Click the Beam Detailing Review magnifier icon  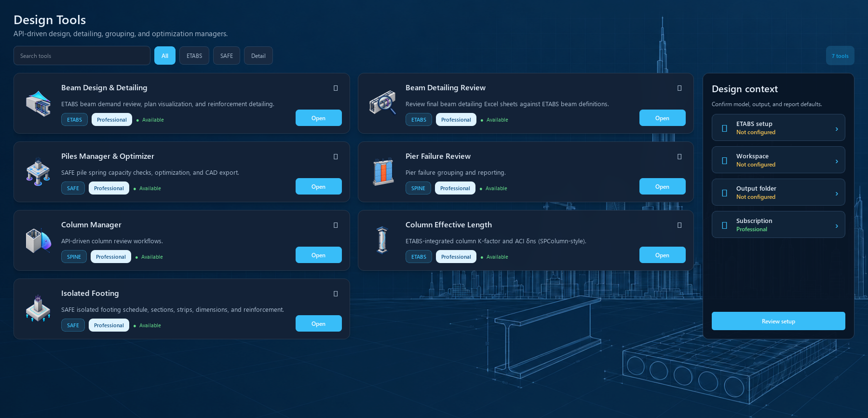click(x=383, y=103)
